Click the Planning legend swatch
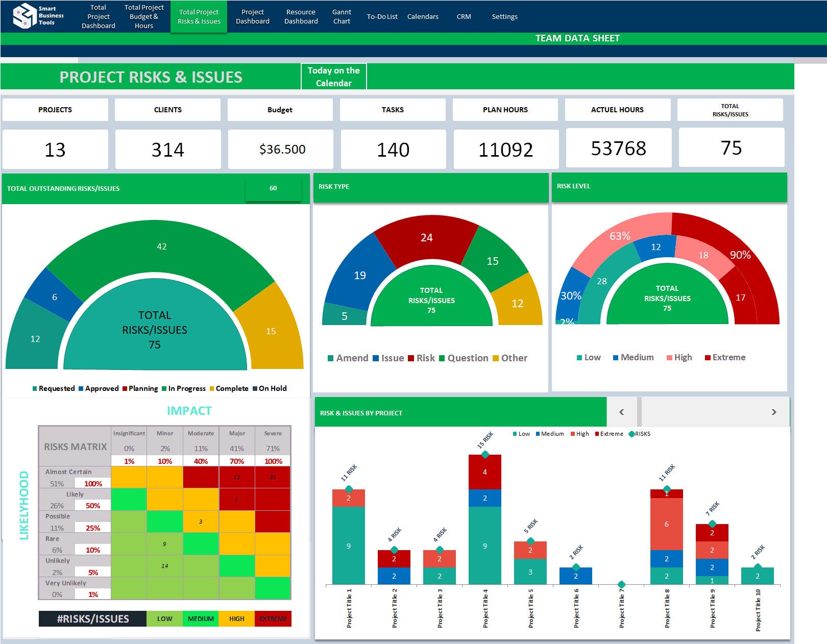The height and width of the screenshot is (644, 827). coord(125,389)
